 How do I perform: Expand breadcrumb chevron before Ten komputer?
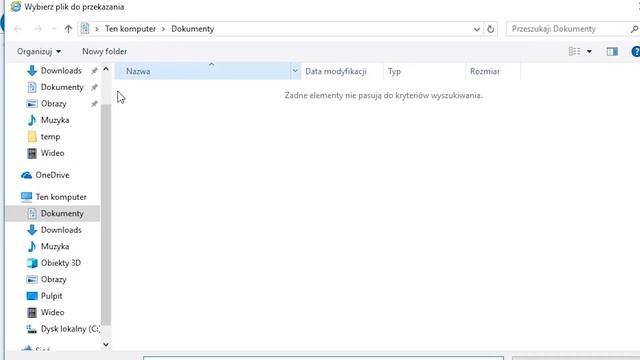(x=97, y=29)
